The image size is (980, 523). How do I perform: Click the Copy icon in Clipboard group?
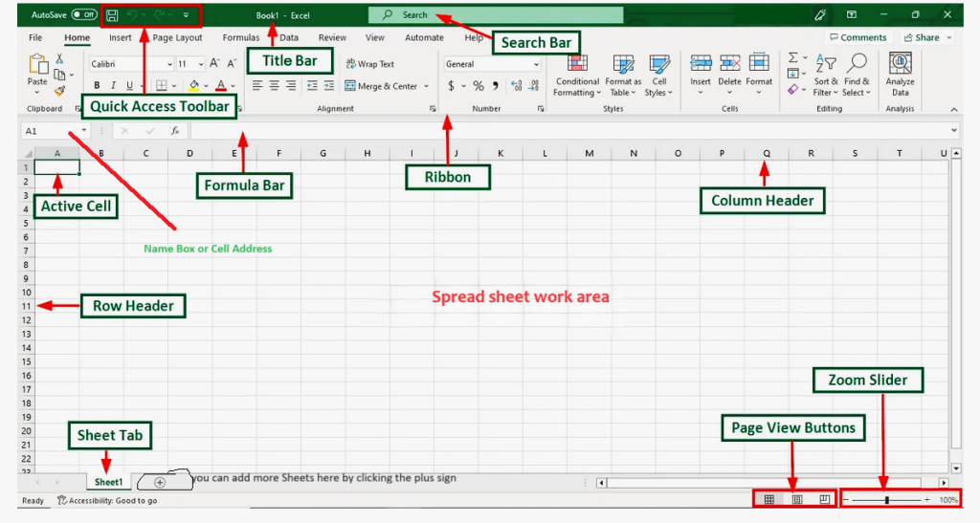click(59, 75)
